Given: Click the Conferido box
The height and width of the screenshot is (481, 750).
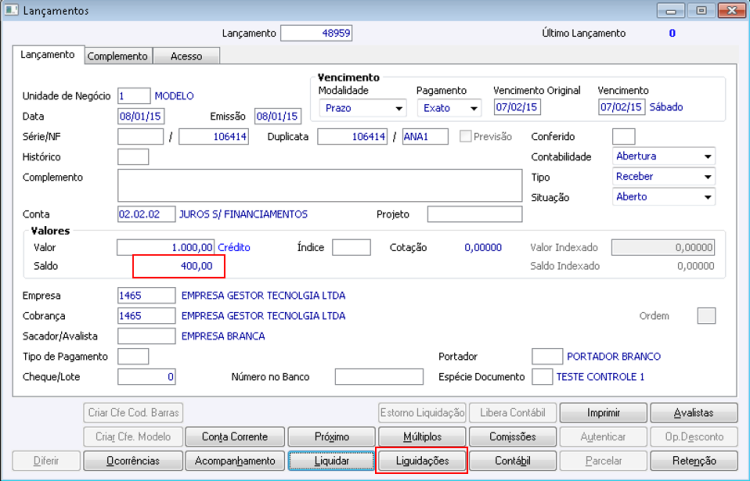Looking at the screenshot, I should [624, 136].
